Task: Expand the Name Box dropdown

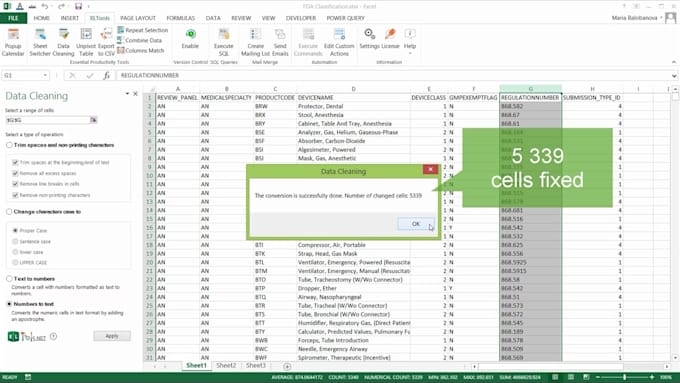Action: click(x=45, y=75)
